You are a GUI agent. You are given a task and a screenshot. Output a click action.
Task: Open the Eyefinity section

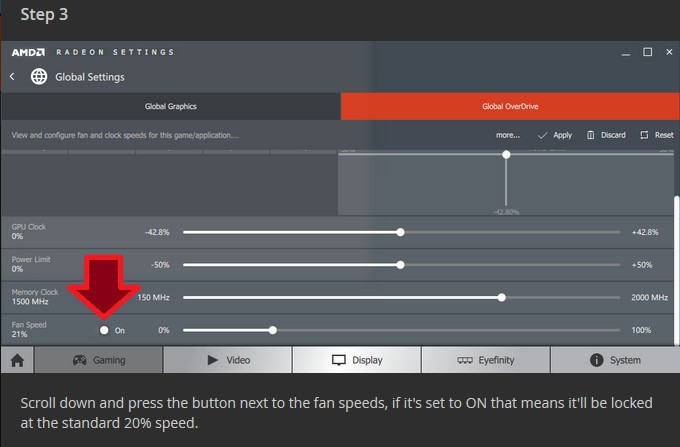[486, 360]
